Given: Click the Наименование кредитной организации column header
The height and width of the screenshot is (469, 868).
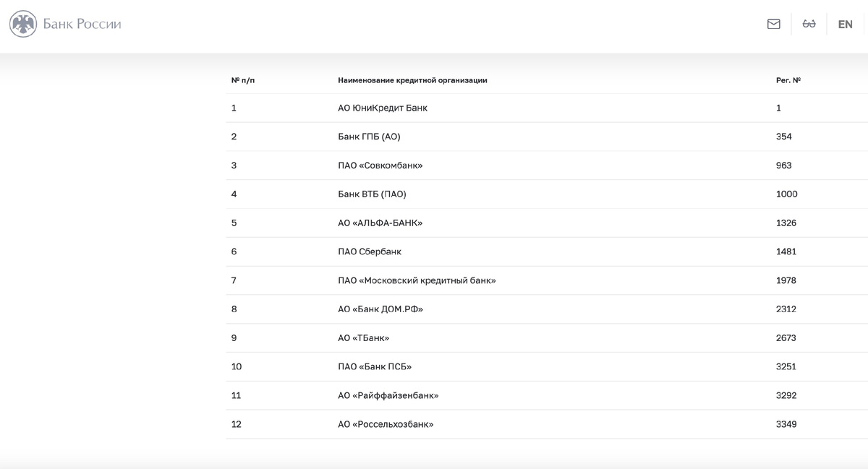Looking at the screenshot, I should point(412,80).
